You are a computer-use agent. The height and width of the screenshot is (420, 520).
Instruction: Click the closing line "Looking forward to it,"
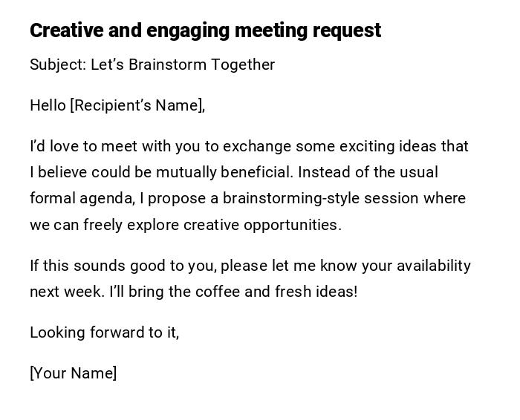(x=104, y=332)
